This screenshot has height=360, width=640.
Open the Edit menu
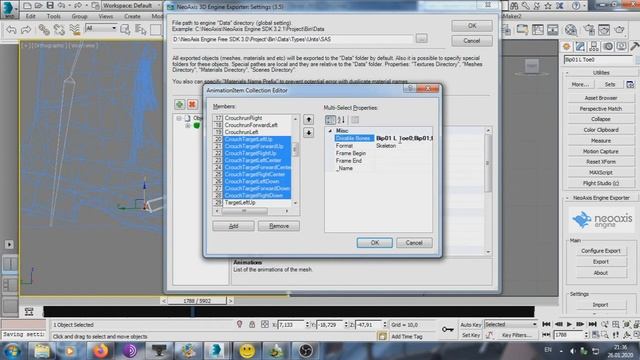pos(31,16)
